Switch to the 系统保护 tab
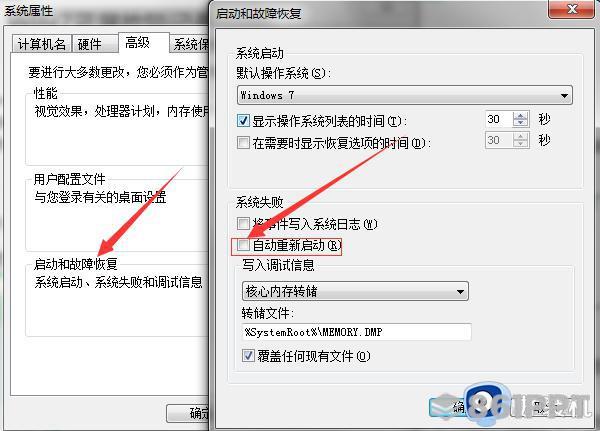600x431 pixels. pos(190,44)
